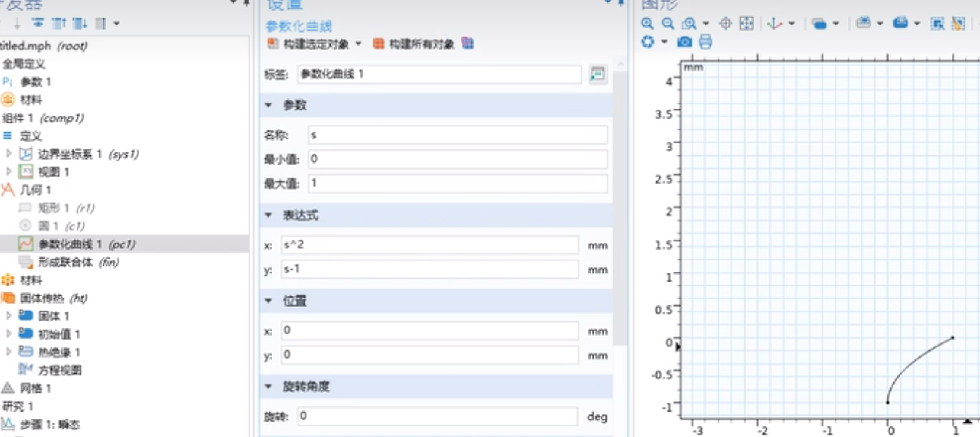
Task: Click the collapse all tree icon
Action: point(59,23)
